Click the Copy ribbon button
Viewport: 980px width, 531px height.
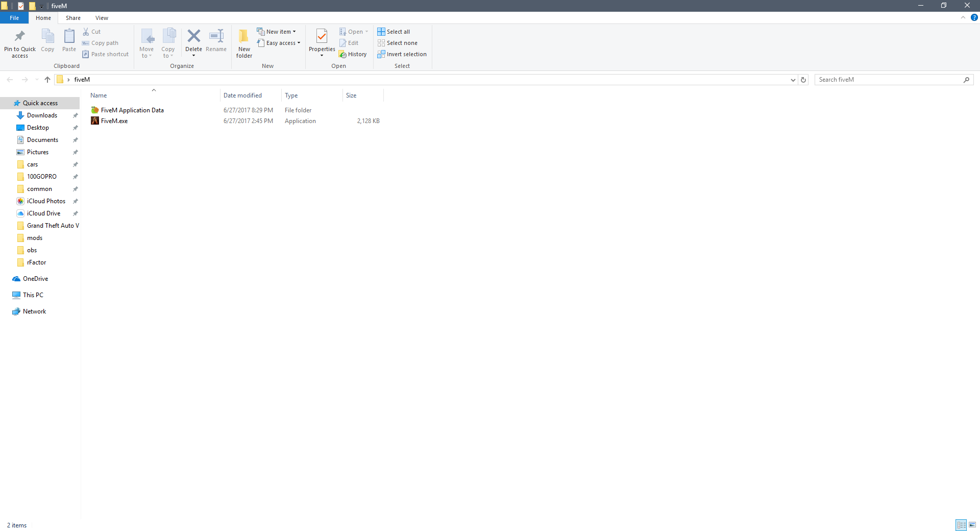coord(47,40)
